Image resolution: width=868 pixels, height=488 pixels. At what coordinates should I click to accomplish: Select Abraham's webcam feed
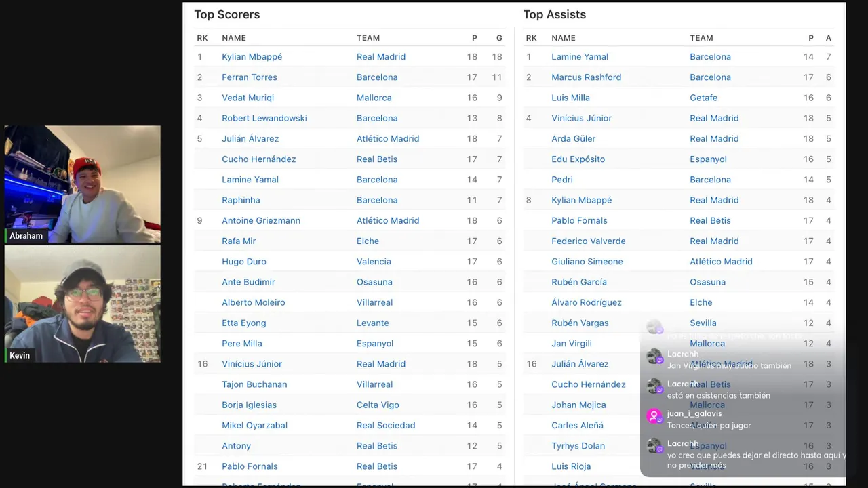click(x=83, y=184)
